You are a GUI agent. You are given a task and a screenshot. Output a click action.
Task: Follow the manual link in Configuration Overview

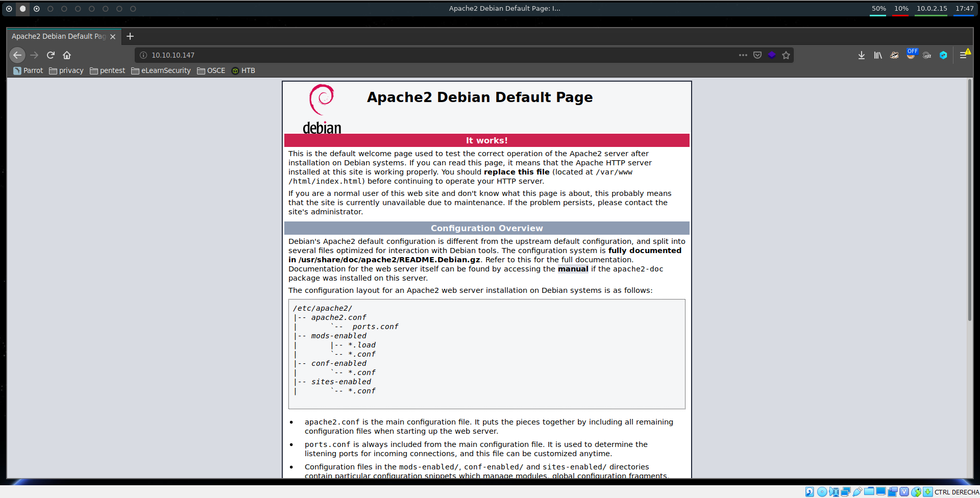(x=573, y=269)
